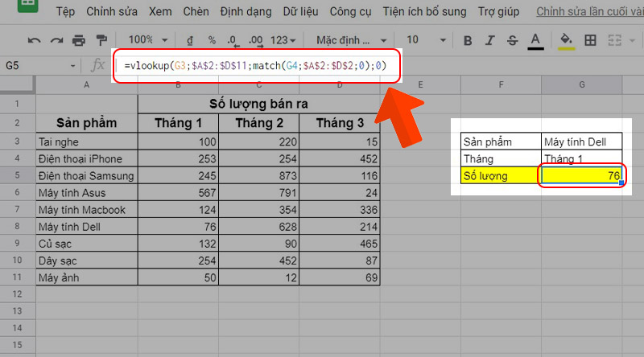Open the Chỉnh sửa menu
Viewport: 644px width, 357px height.
(x=112, y=11)
